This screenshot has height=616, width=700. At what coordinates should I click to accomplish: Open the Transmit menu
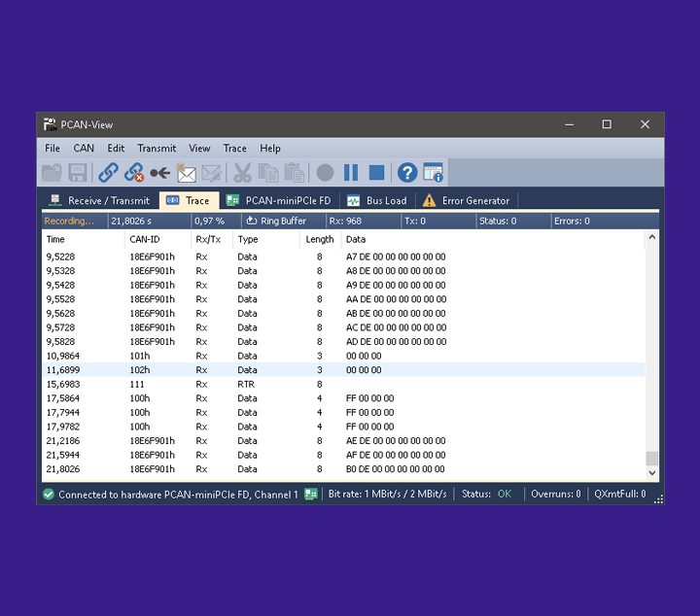click(x=157, y=148)
